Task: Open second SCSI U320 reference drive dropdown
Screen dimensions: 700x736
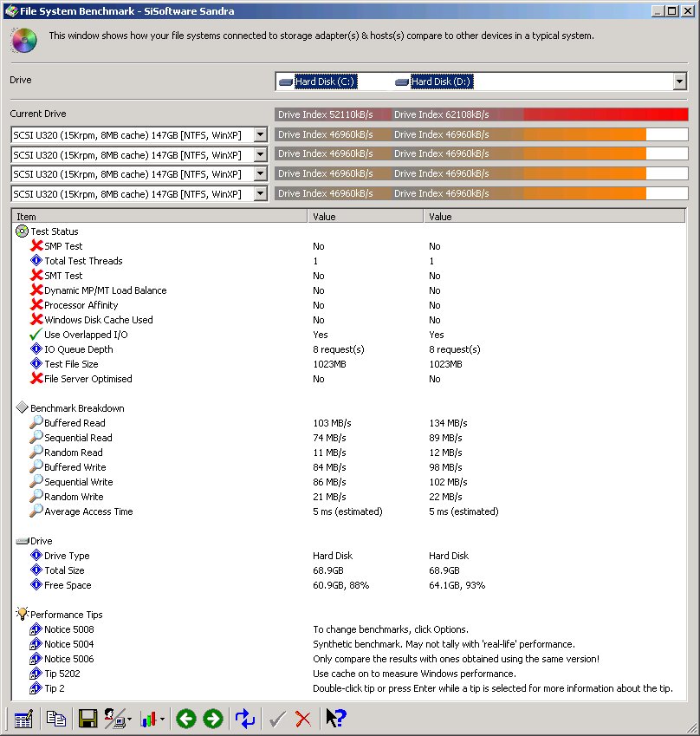Action: click(261, 154)
